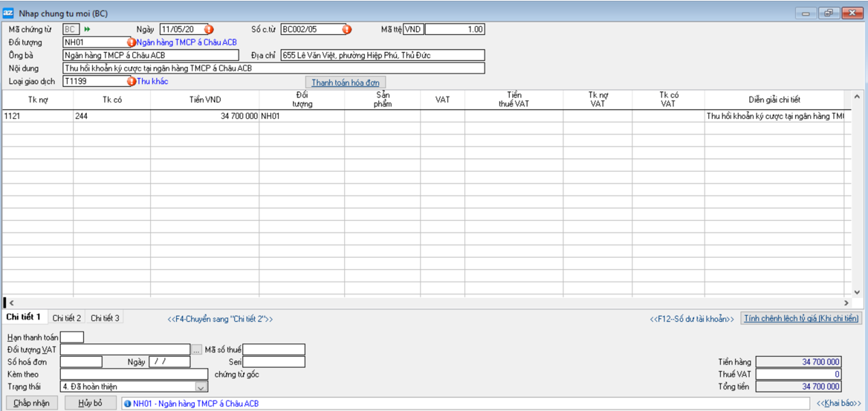Viewport: 868px width, 411px height.
Task: Switch to the Chi tiết 2 tab
Action: coord(67,318)
